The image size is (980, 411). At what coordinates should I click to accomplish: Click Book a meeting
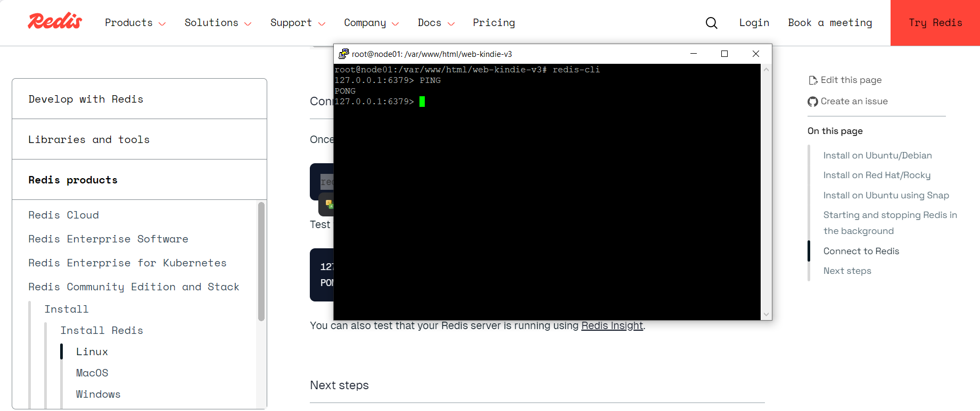(x=830, y=23)
